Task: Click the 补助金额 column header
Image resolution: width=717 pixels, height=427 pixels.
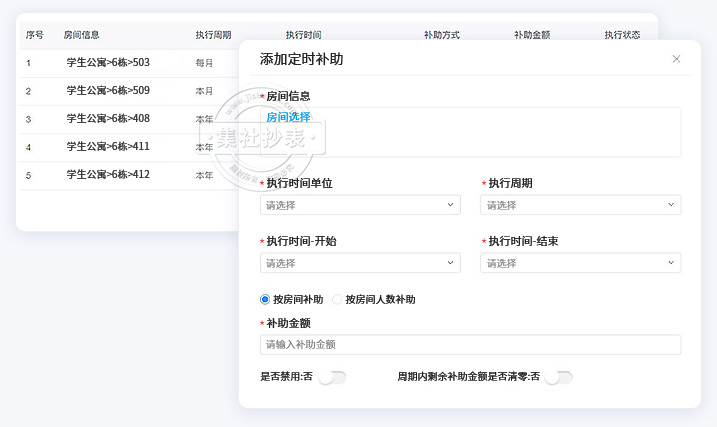Action: point(532,35)
